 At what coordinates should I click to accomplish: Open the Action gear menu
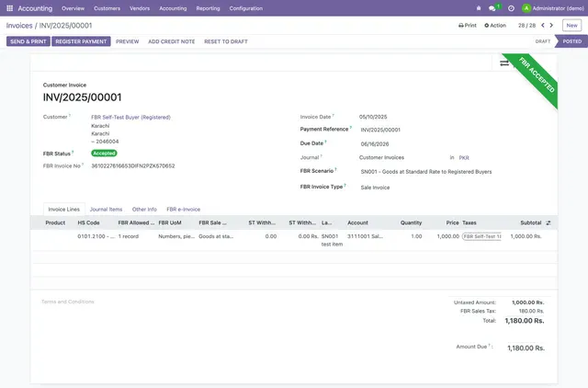[x=495, y=26]
